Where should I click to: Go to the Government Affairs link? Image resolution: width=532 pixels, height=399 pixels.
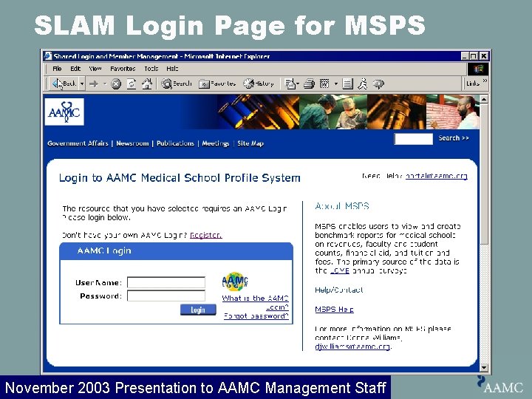click(x=78, y=143)
